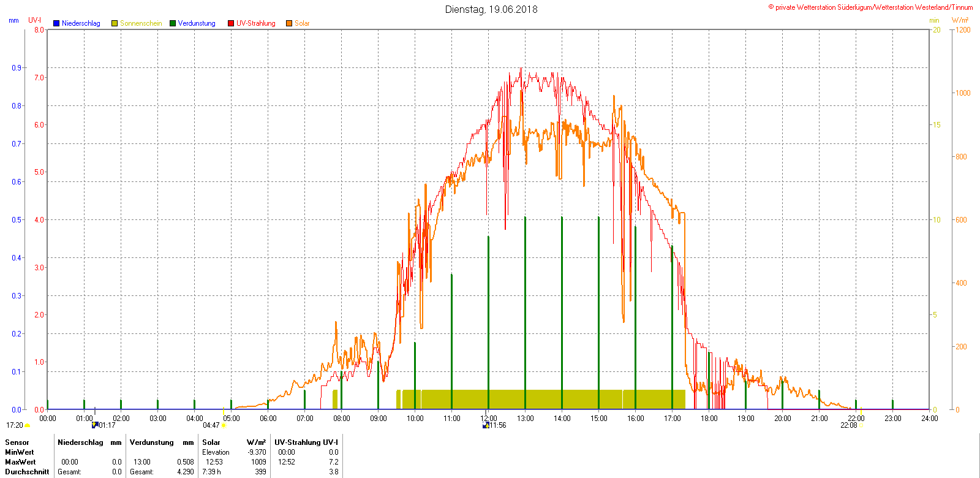The width and height of the screenshot is (980, 478).
Task: Click the 8.0 value on the UV-I axis
Action: (x=39, y=29)
